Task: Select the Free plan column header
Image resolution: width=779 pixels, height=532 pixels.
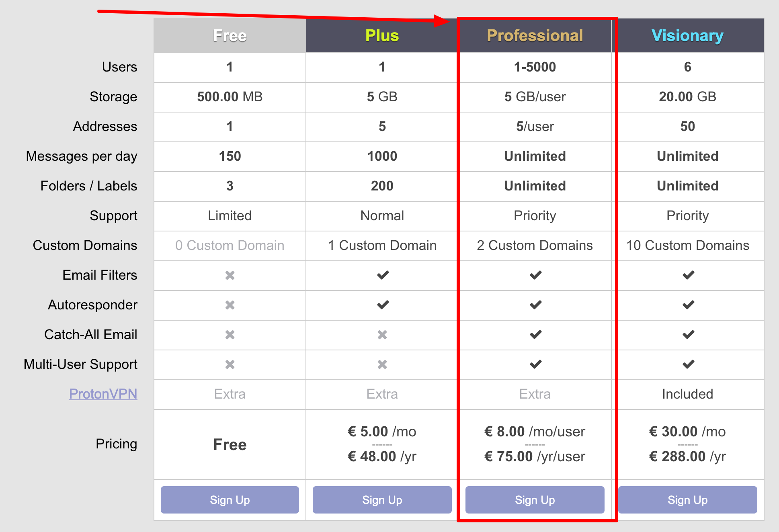Action: 230,35
